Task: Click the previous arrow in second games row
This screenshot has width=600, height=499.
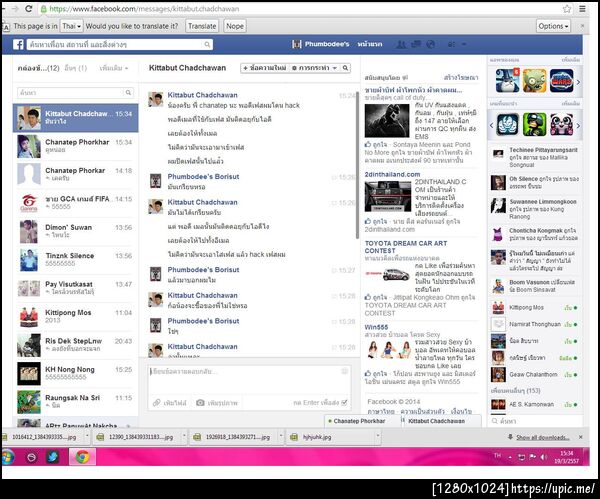Action: (x=492, y=125)
